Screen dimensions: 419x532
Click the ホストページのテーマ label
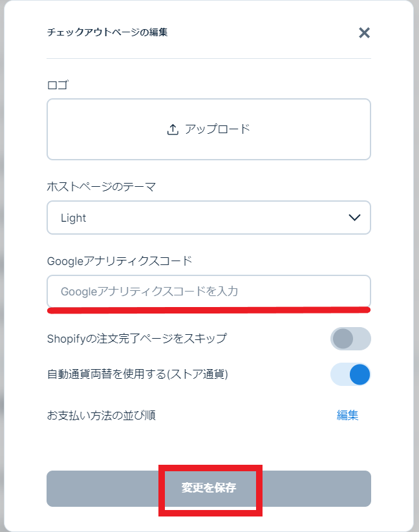point(102,187)
